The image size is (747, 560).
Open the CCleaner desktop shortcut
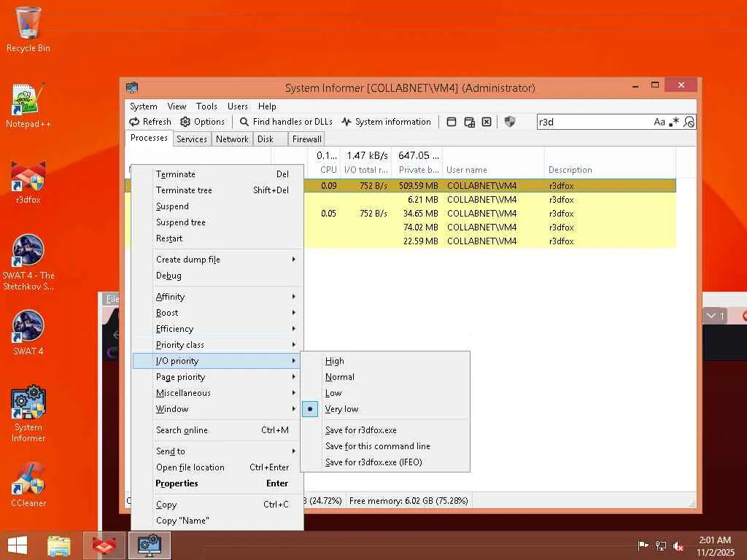28,485
